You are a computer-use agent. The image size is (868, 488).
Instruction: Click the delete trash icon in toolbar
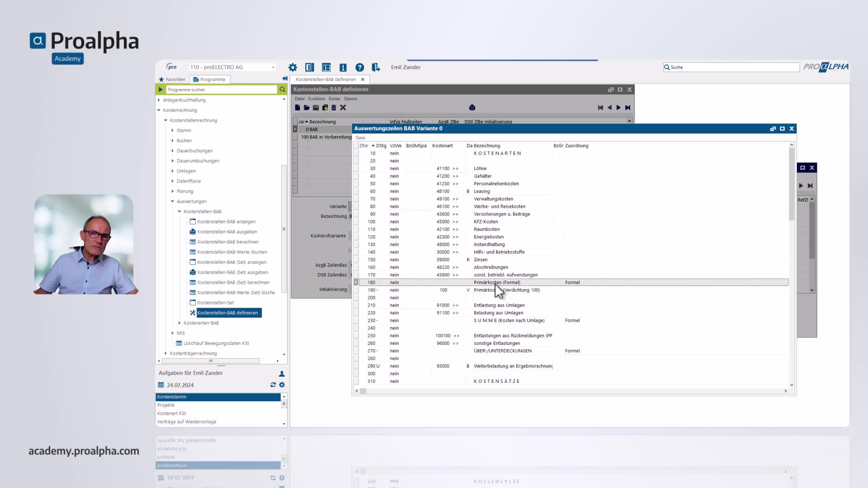334,108
